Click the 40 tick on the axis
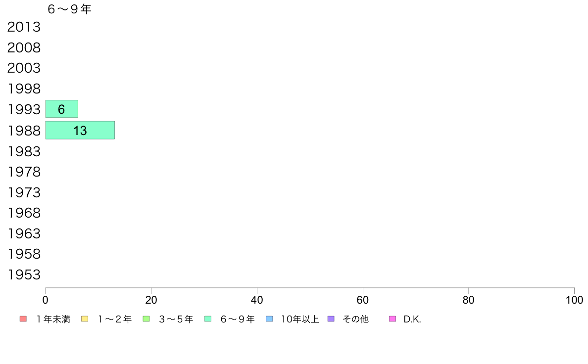The image size is (588, 364). click(257, 300)
